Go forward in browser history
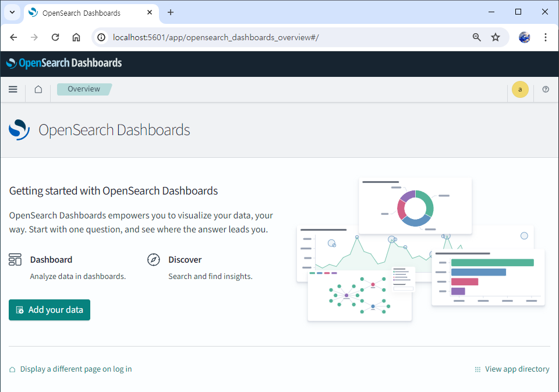Image resolution: width=559 pixels, height=392 pixels. point(34,37)
